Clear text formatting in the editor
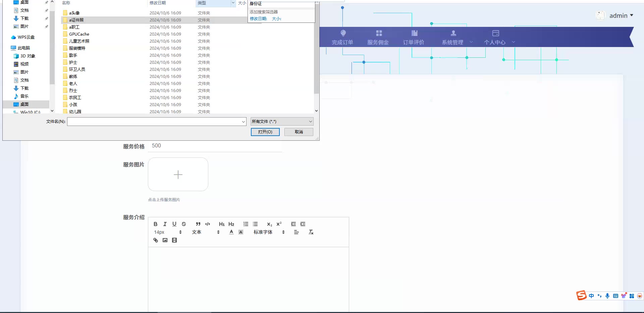The width and height of the screenshot is (644, 313). pyautogui.click(x=311, y=232)
